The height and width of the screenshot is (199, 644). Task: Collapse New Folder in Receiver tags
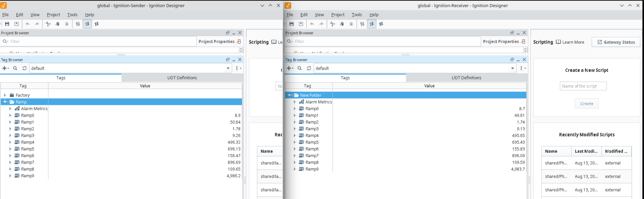(x=289, y=95)
